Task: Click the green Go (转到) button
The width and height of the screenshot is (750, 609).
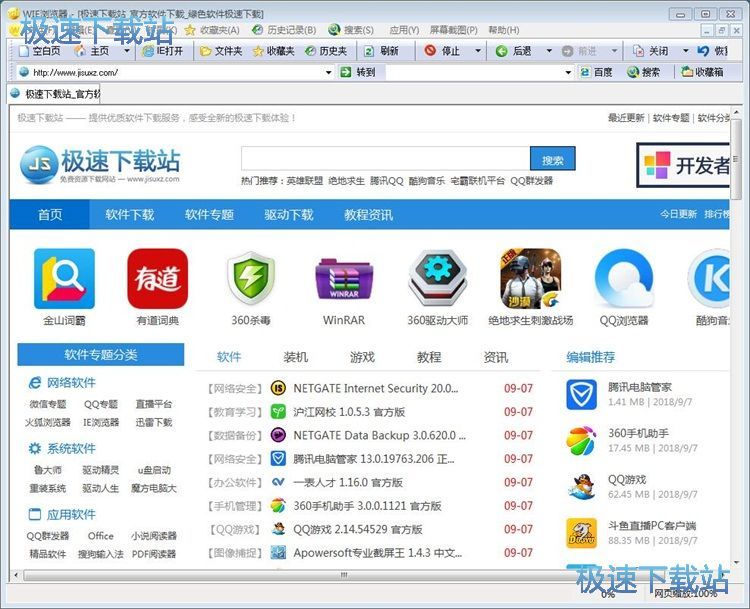Action: click(x=357, y=72)
